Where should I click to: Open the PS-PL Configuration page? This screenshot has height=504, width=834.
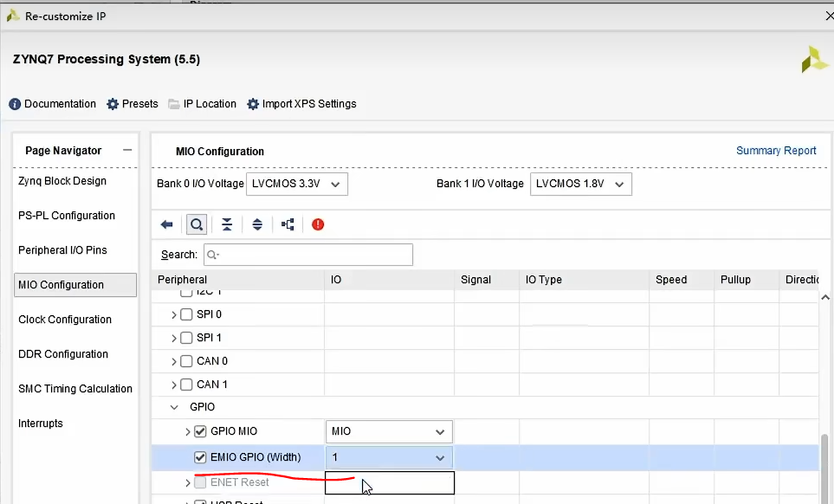(67, 216)
